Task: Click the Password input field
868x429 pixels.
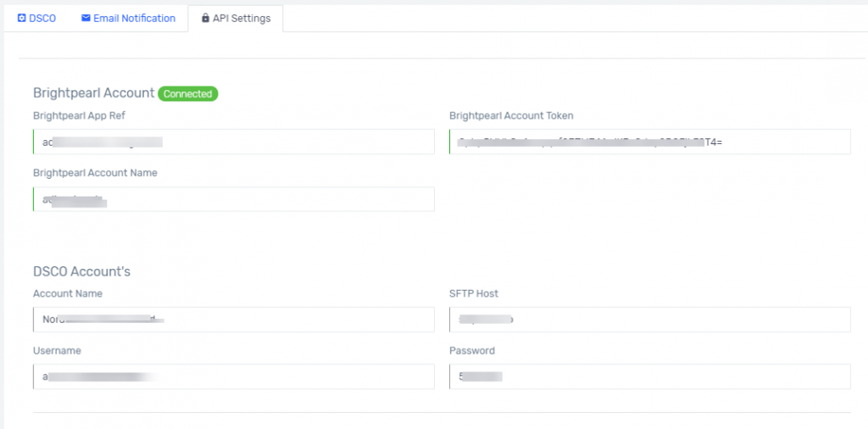Action: point(650,376)
